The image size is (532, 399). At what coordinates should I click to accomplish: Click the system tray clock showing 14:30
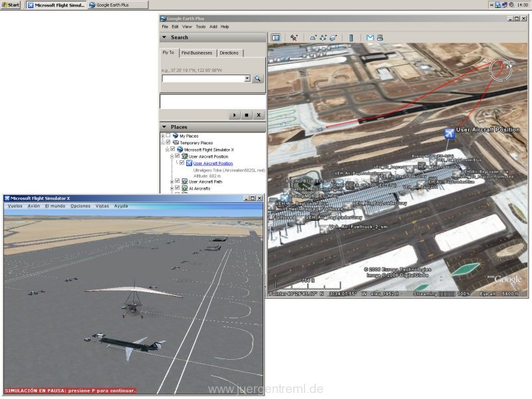(523, 5)
